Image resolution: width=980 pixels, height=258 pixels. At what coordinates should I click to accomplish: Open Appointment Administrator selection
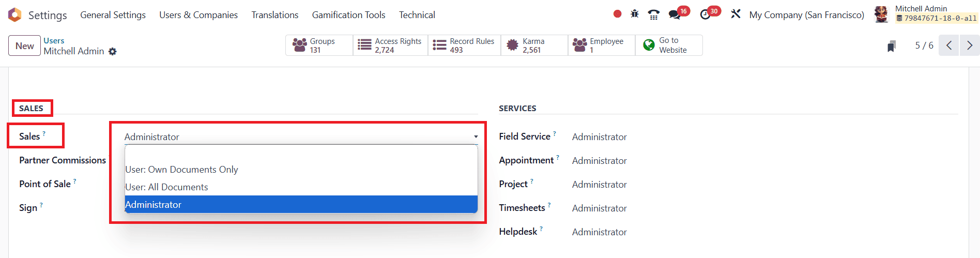coord(600,161)
